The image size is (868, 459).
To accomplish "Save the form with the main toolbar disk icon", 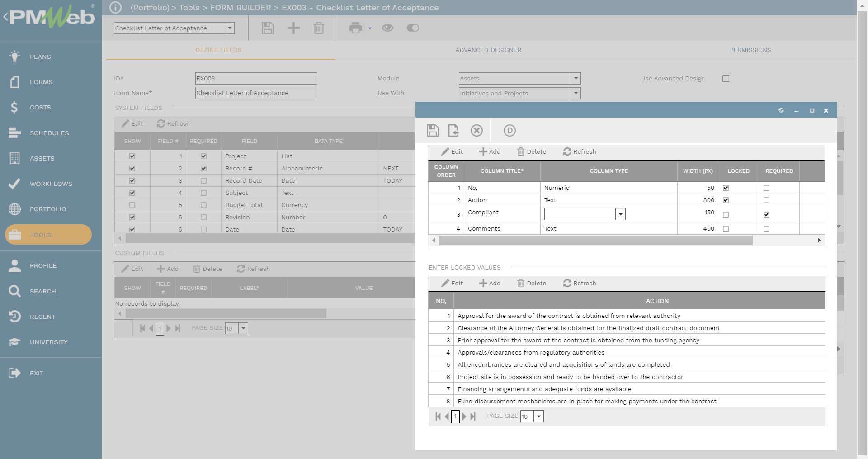I will click(x=268, y=28).
